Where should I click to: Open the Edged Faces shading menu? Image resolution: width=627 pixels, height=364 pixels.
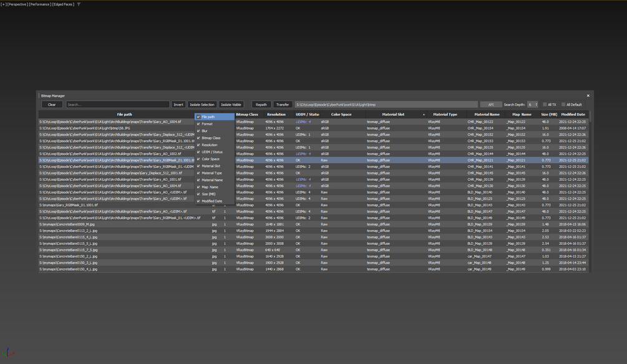point(63,4)
